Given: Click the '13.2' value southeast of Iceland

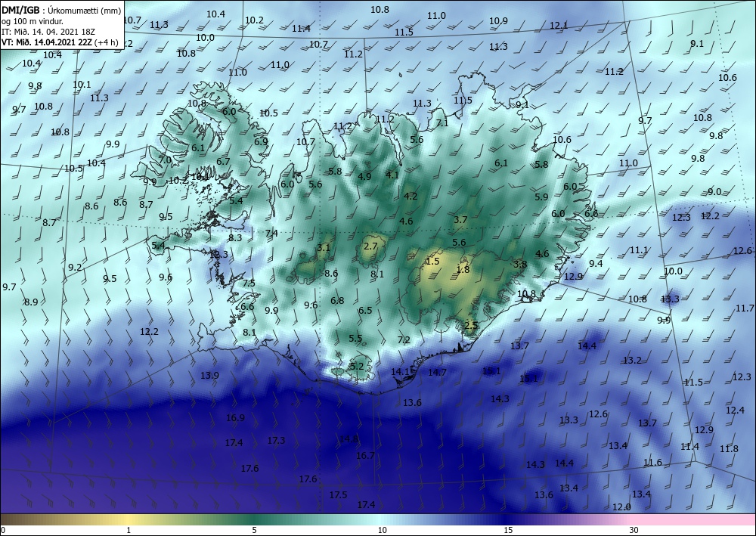Looking at the screenshot, I should tap(632, 361).
